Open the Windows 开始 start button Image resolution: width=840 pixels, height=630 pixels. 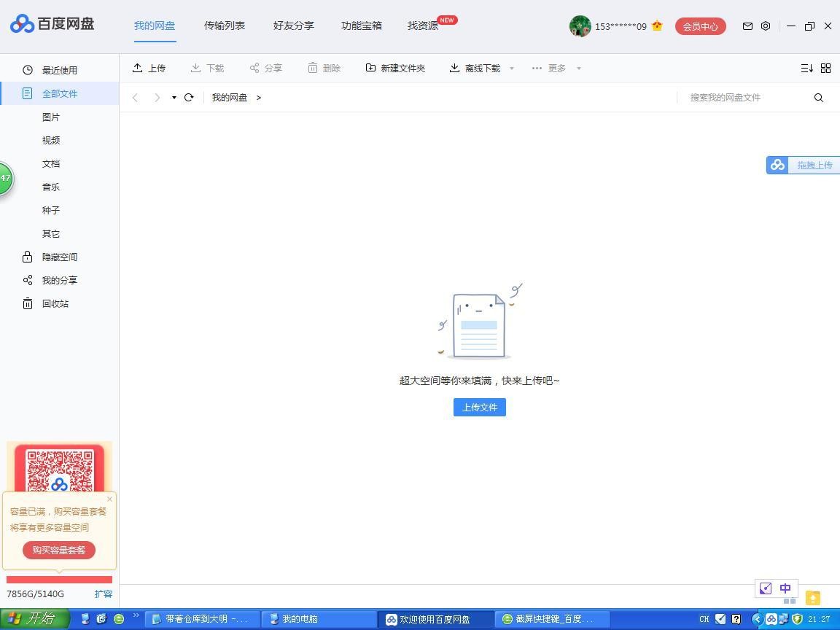pos(35,619)
